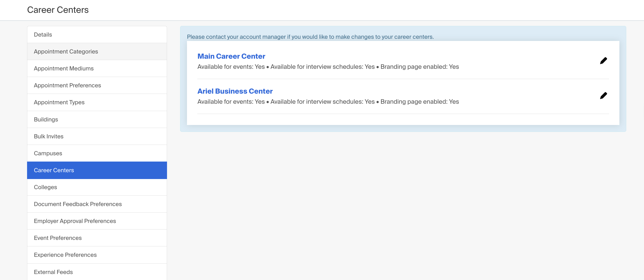Open Document Feedback Preferences
Viewport: 644px width, 280px height.
coord(78,204)
